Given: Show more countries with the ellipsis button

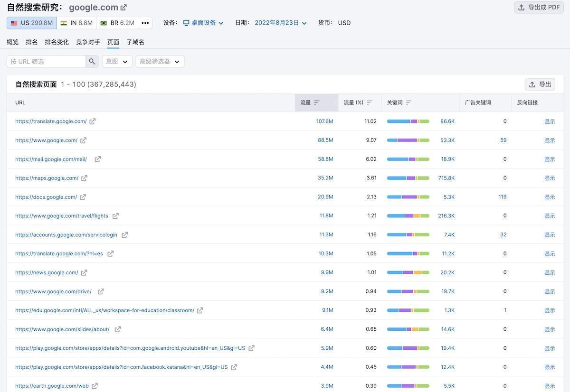Looking at the screenshot, I should pyautogui.click(x=145, y=23).
